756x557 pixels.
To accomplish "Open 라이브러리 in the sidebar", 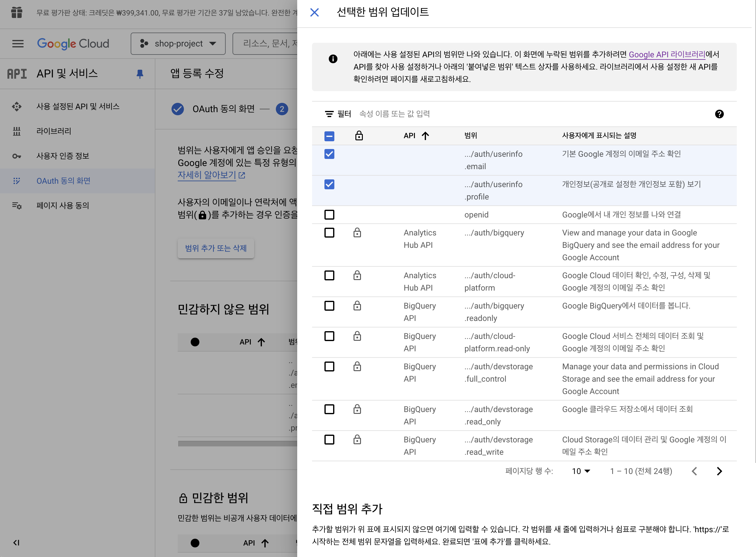I will click(x=54, y=131).
